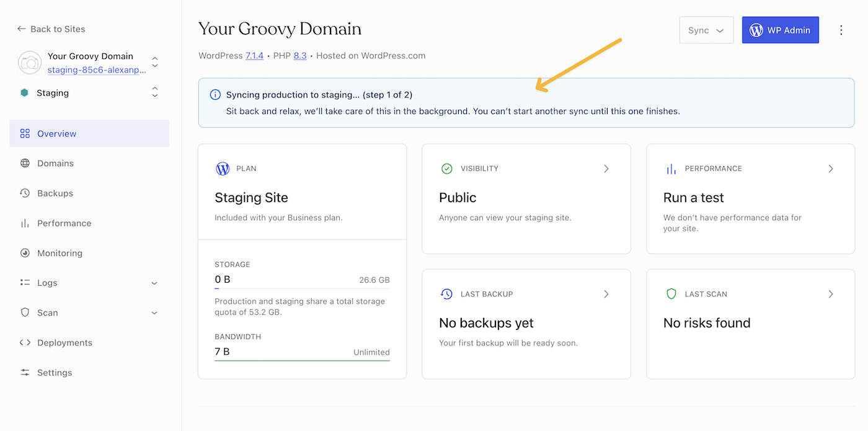The height and width of the screenshot is (431, 868).
Task: Click the Hosted on WordPress.com text
Action: [x=371, y=56]
